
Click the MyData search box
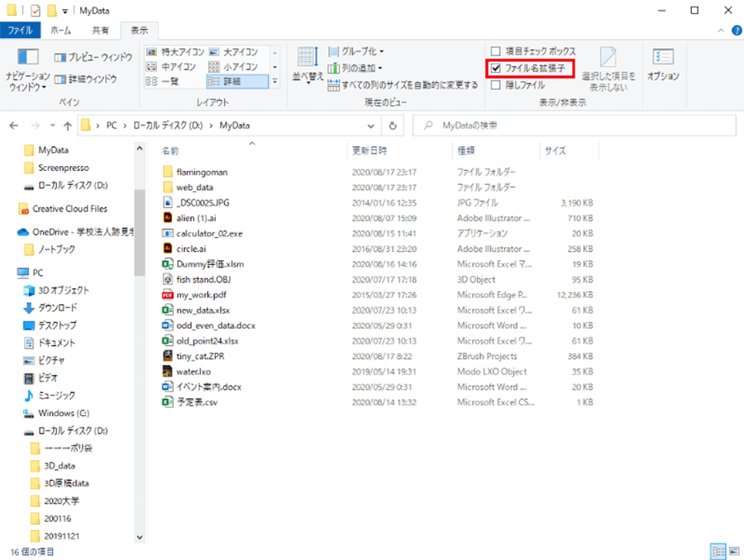click(x=575, y=126)
